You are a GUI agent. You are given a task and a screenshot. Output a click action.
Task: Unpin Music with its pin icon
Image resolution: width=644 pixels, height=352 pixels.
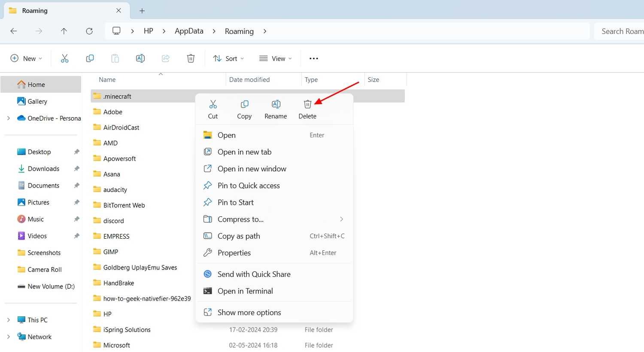click(76, 219)
